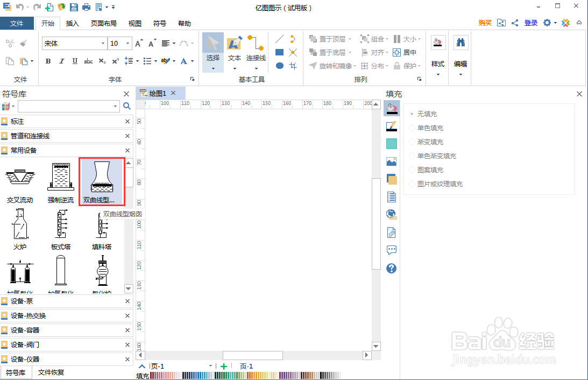Open the 文件 menu
The height and width of the screenshot is (380, 588).
click(x=17, y=23)
